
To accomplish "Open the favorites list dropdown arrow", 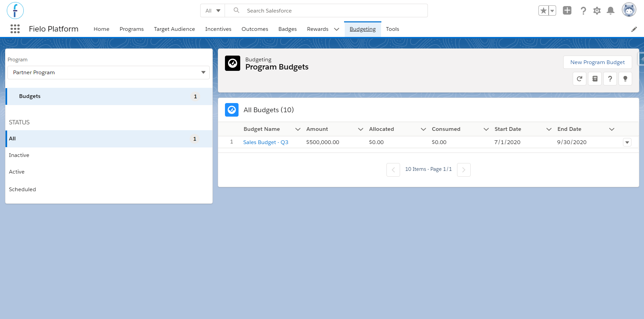I will tap(552, 11).
